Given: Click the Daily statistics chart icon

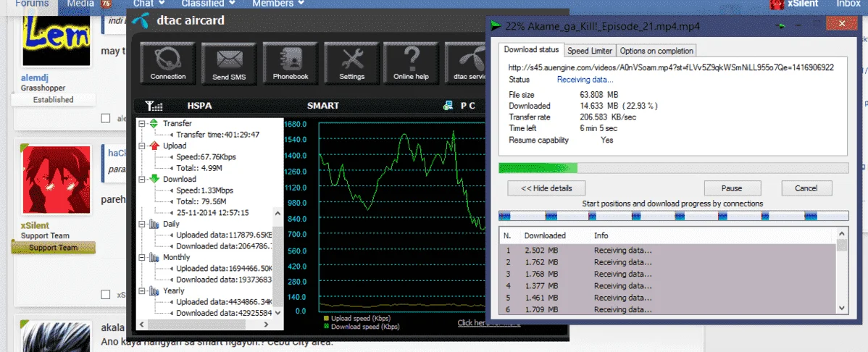Looking at the screenshot, I should point(154,224).
